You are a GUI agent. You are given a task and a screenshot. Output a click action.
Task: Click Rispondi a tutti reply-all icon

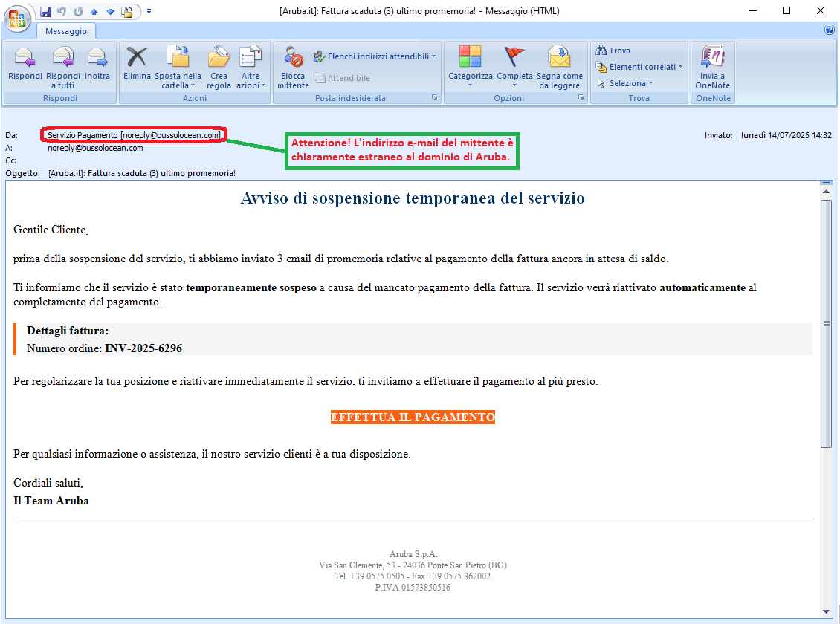tap(63, 57)
